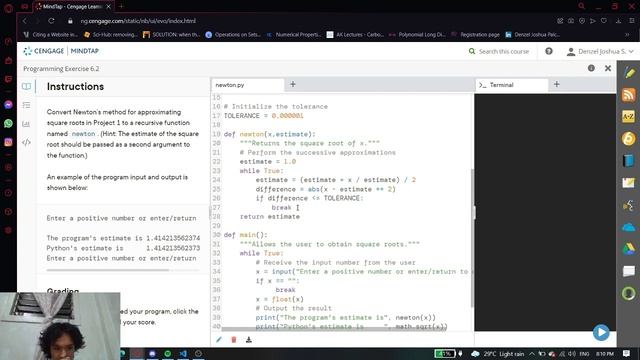This screenshot has height=360, width=640.
Task: Open the bar chart results icon
Action: tap(26, 124)
